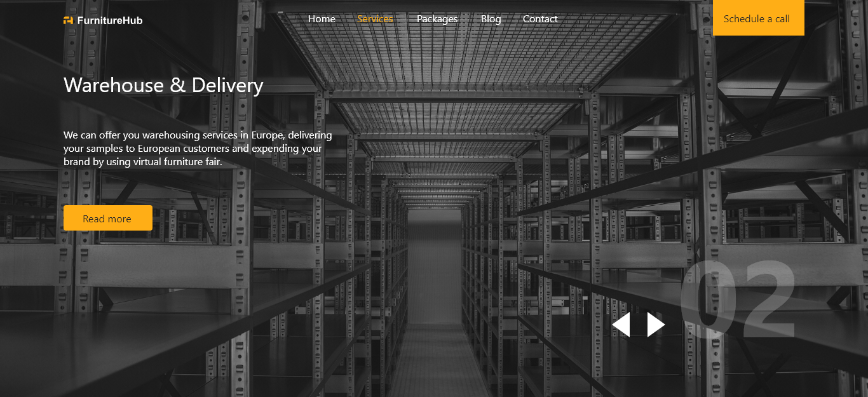Click the Read more button

(107, 219)
